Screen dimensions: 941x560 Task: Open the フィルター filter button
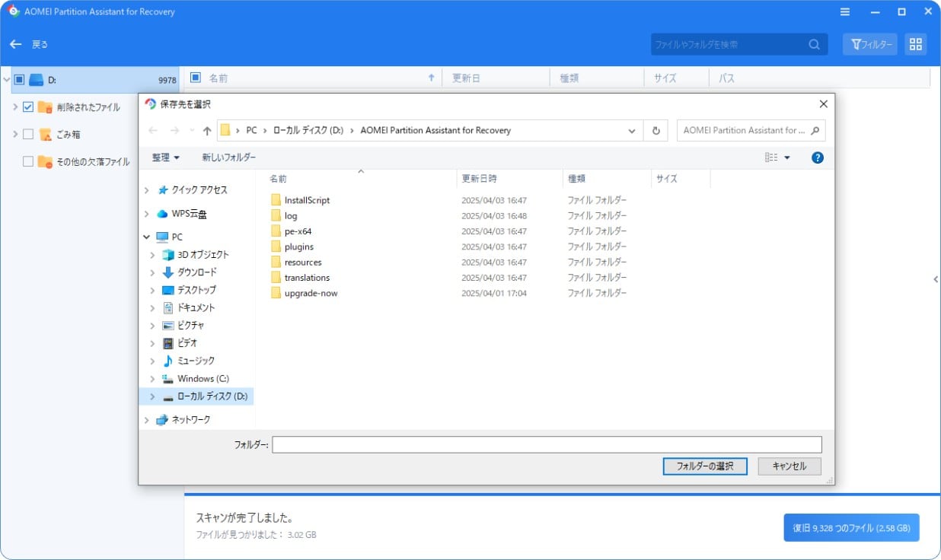(x=870, y=44)
